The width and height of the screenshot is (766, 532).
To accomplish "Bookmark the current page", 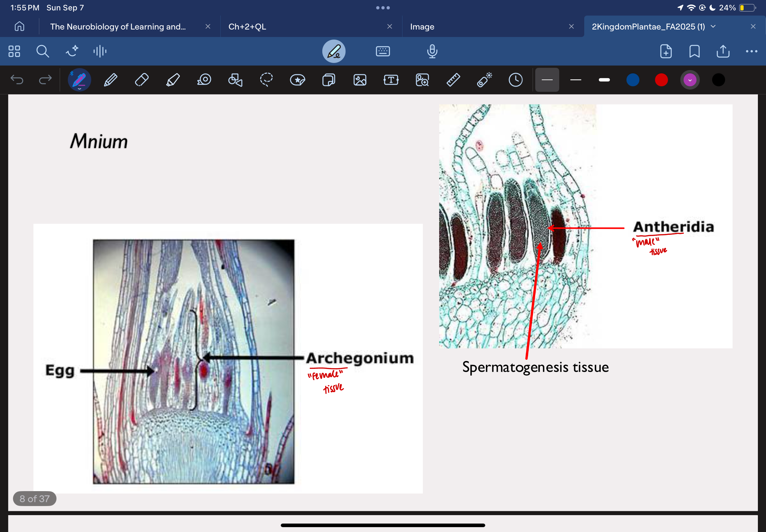I will tap(694, 51).
